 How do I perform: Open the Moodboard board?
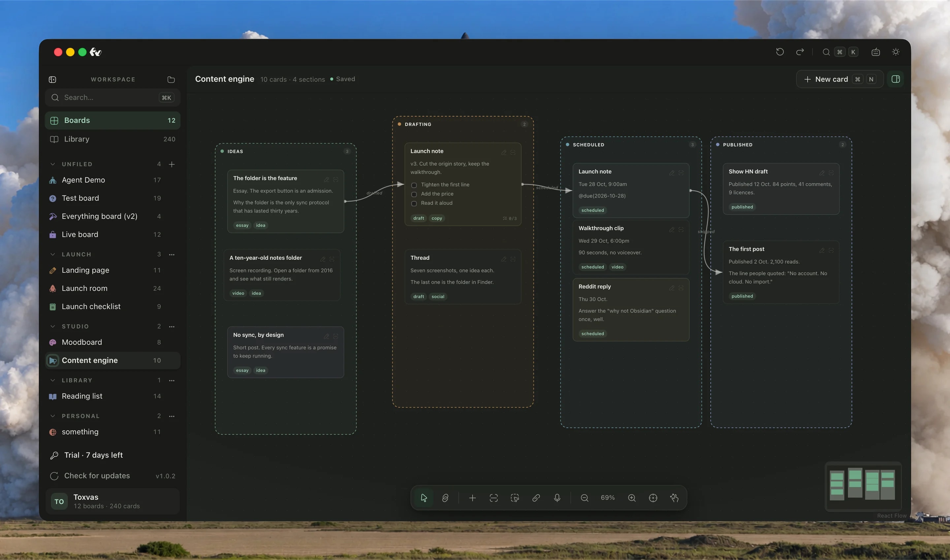pyautogui.click(x=112, y=342)
